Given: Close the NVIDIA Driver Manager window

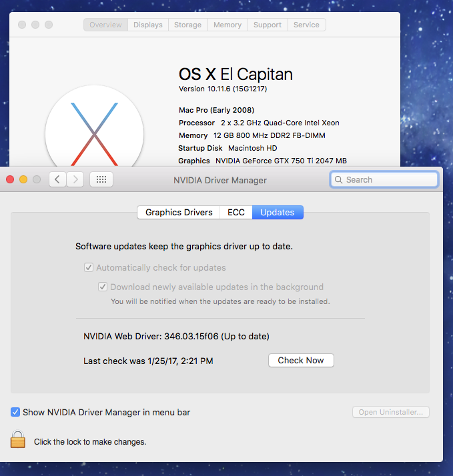Looking at the screenshot, I should tap(10, 179).
